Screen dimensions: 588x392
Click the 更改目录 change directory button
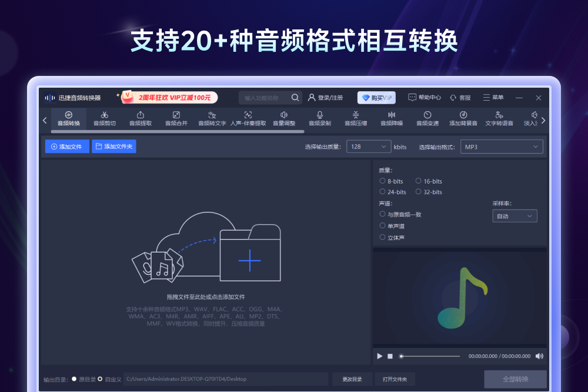[352, 379]
